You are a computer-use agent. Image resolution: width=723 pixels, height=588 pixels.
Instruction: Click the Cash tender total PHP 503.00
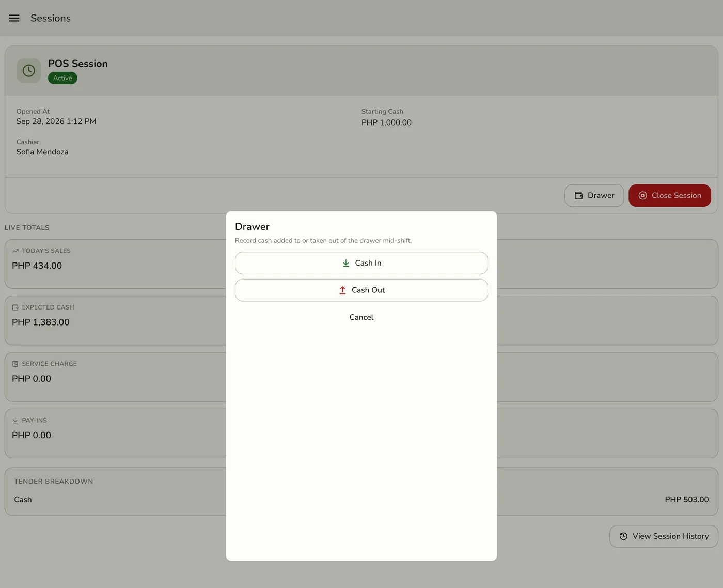pyautogui.click(x=687, y=500)
